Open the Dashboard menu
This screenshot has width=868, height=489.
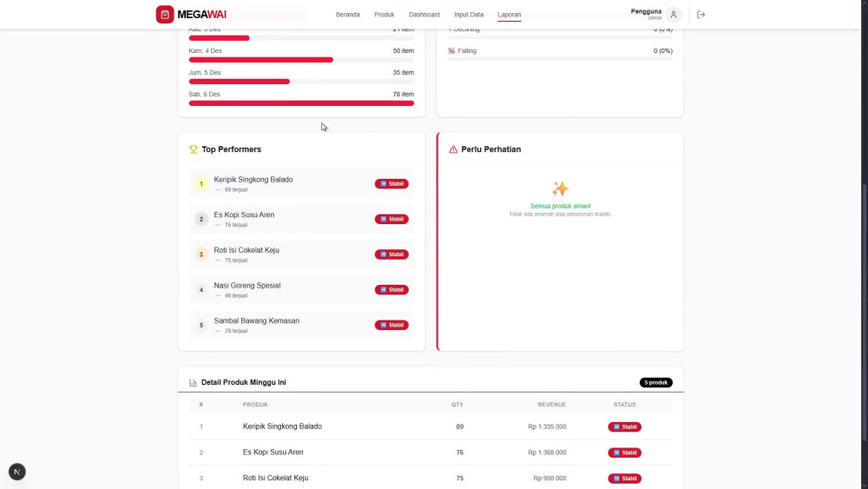[x=424, y=15]
